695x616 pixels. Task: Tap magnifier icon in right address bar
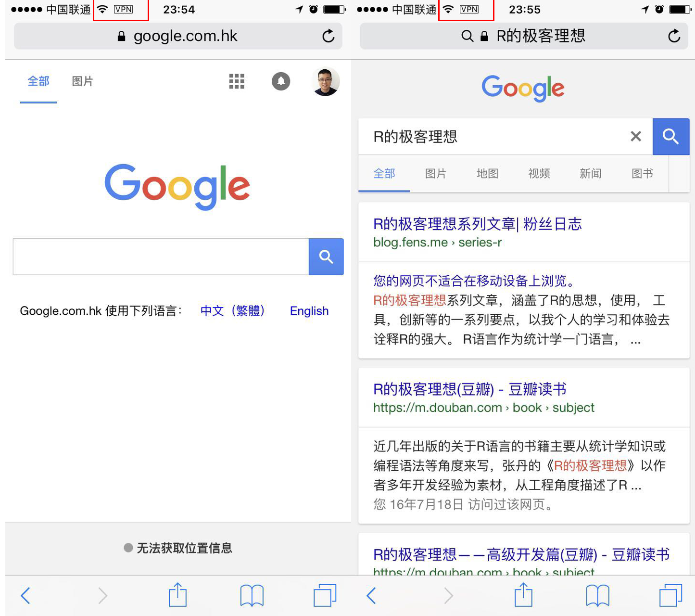coord(467,36)
